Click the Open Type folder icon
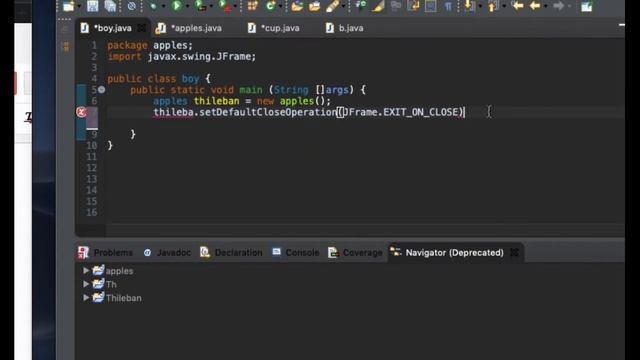Screen dimensions: 640x360 297,6
